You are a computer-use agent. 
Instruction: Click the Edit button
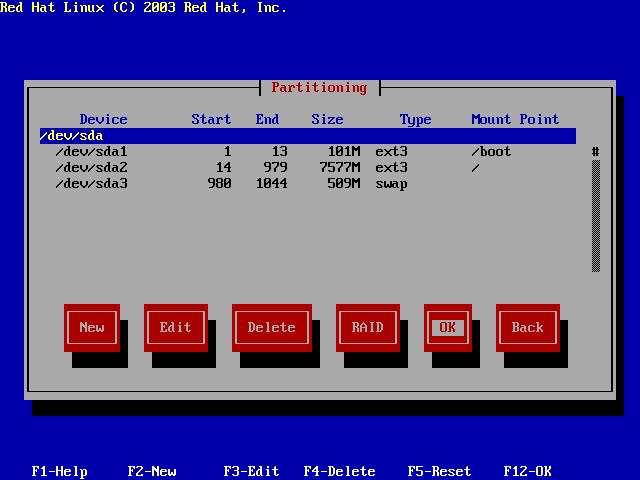[176, 327]
